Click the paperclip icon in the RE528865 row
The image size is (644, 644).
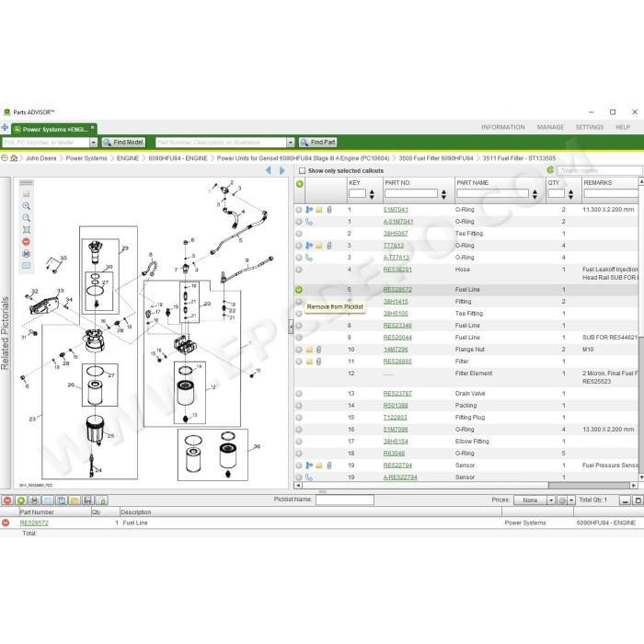(318, 362)
